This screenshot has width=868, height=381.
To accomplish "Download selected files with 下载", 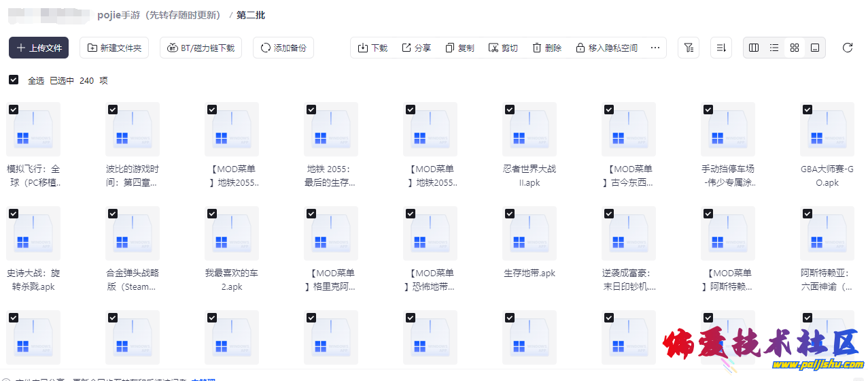I will pos(372,48).
